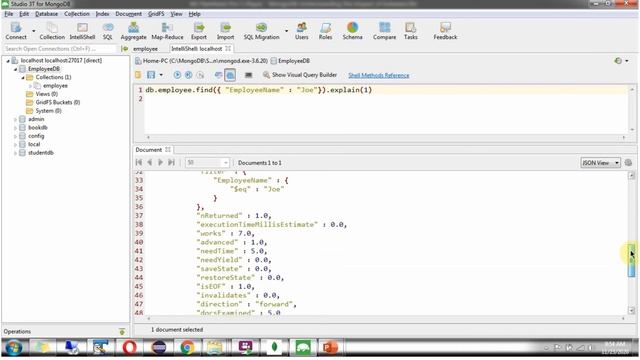
Task: Click the vertical scrollbar thumb in results
Action: pos(631,261)
